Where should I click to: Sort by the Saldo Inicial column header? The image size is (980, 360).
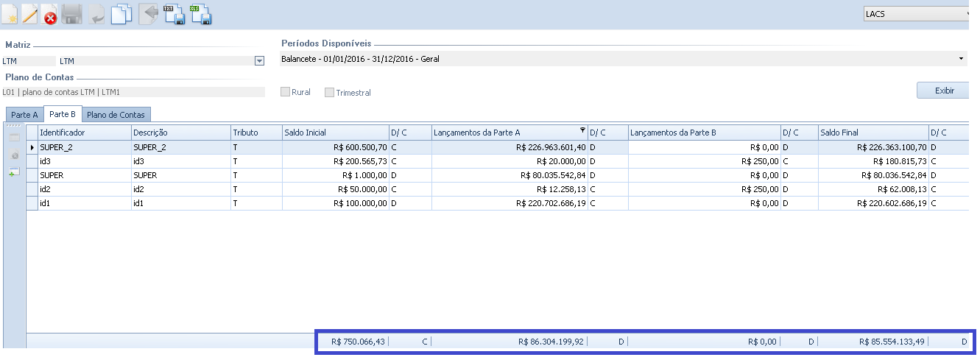pos(335,133)
